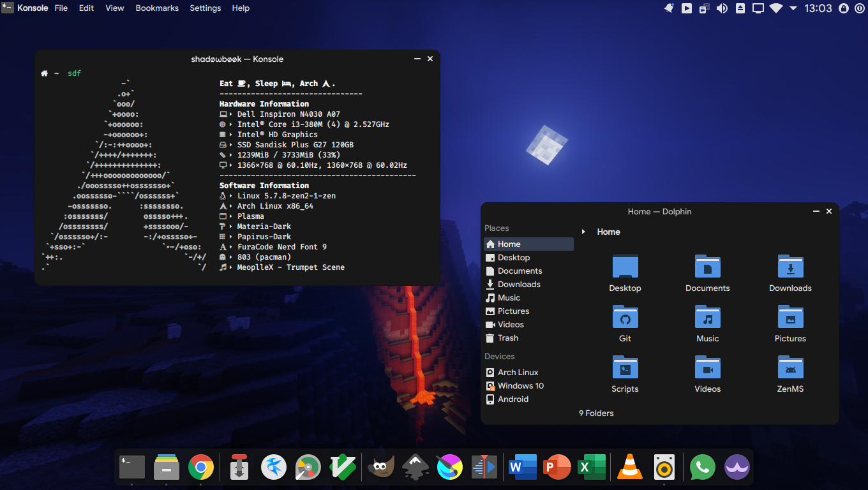Select Music in Dolphin Places sidebar
The image size is (868, 490).
(x=528, y=297)
